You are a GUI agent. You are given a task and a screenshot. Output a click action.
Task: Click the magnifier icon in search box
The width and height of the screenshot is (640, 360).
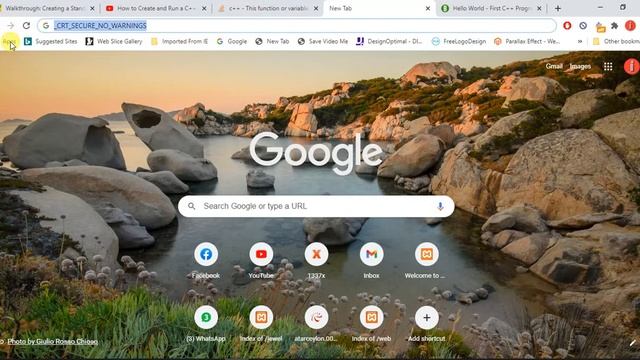coord(191,206)
